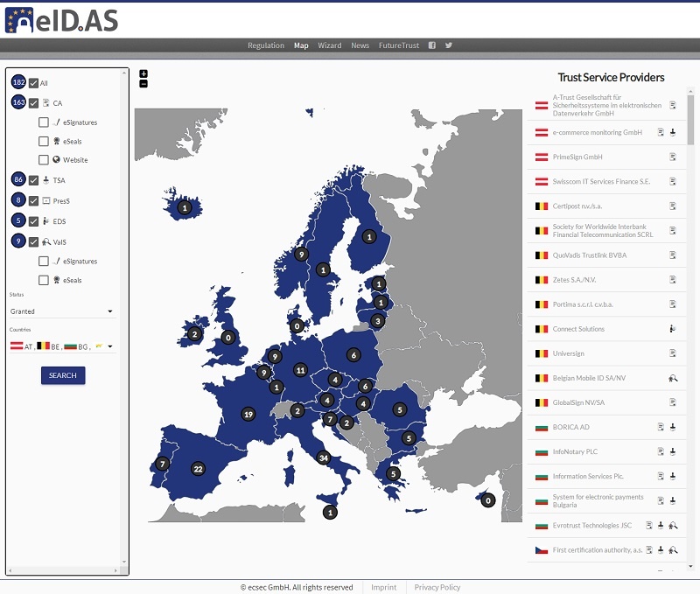Viewport: 700px width, 594px height.
Task: Zoom out on map with minus icon
Action: (143, 84)
